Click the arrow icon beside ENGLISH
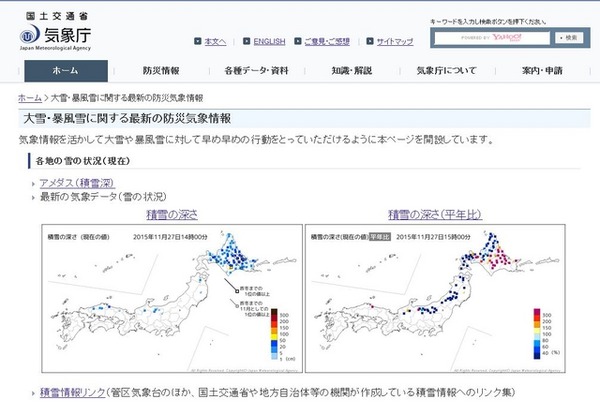 [x=247, y=41]
